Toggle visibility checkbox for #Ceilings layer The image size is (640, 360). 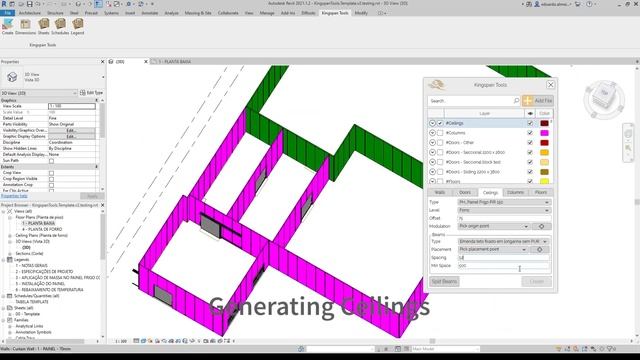pyautogui.click(x=530, y=123)
